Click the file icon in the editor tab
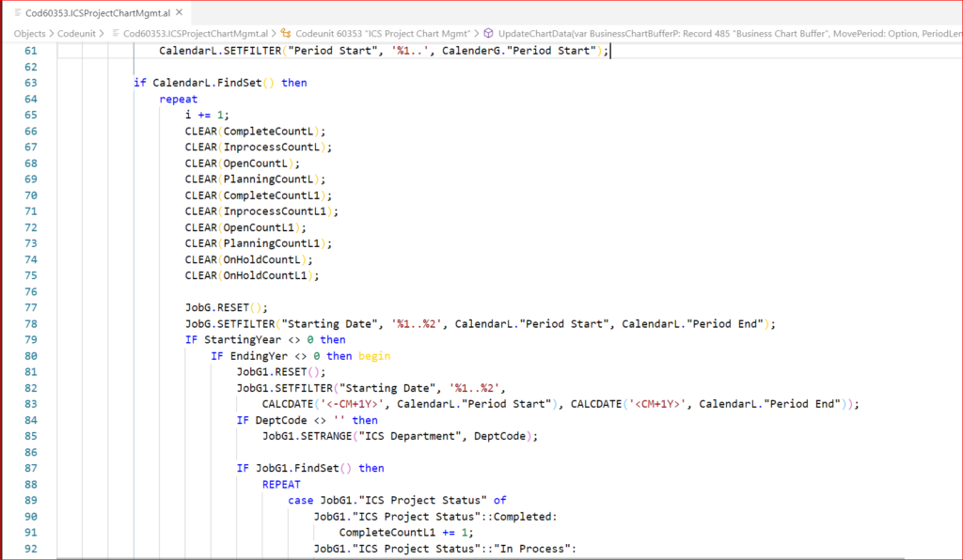963x560 pixels. point(18,13)
